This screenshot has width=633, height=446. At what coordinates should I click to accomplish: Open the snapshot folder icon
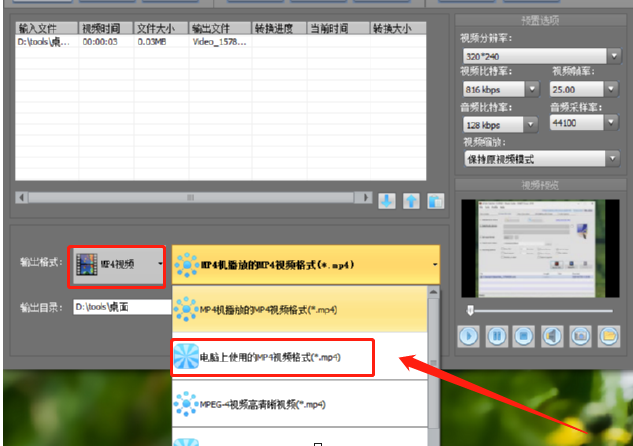point(609,336)
